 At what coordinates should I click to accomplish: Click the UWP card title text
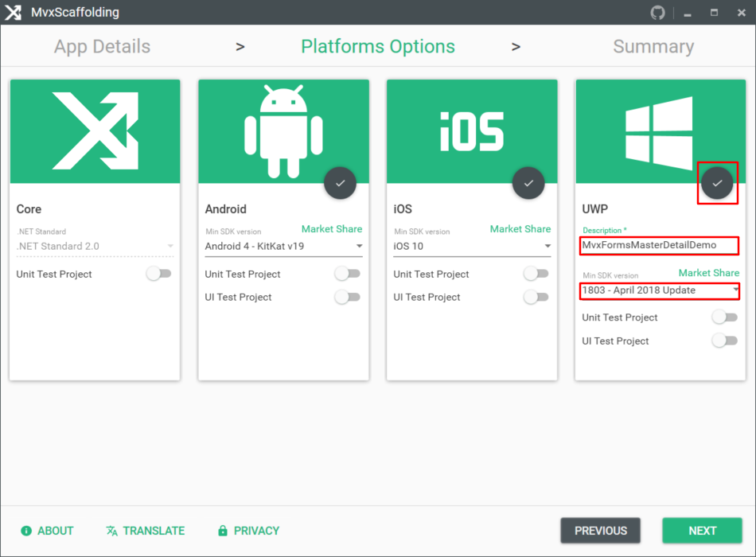point(595,209)
